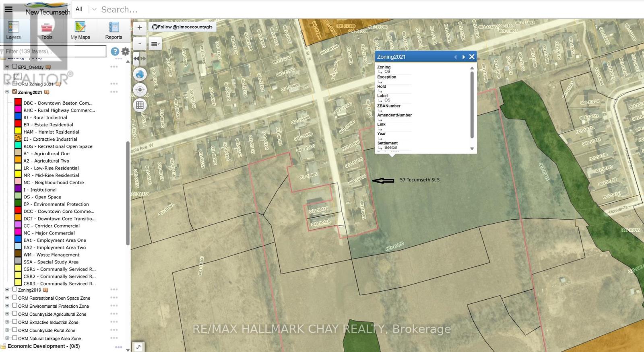Click the full extent globe icon

point(140,74)
